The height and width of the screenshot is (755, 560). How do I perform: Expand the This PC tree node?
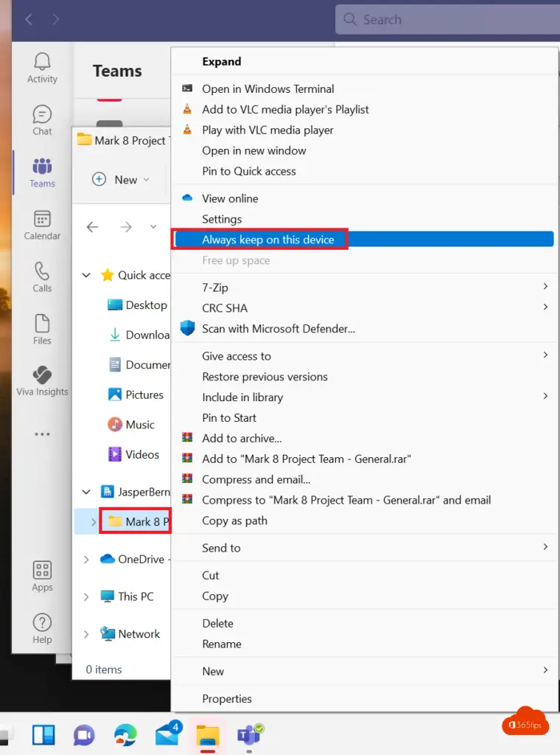coord(86,596)
